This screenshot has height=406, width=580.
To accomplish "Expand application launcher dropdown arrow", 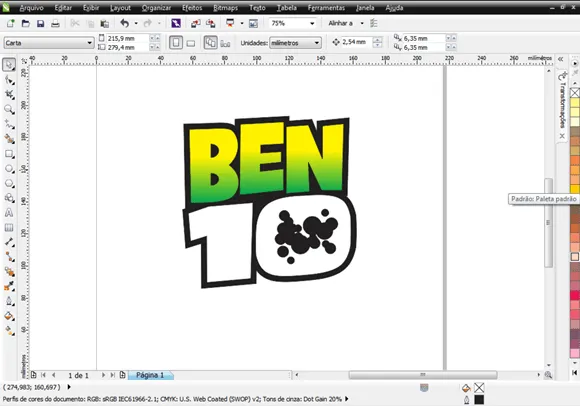I will [242, 23].
